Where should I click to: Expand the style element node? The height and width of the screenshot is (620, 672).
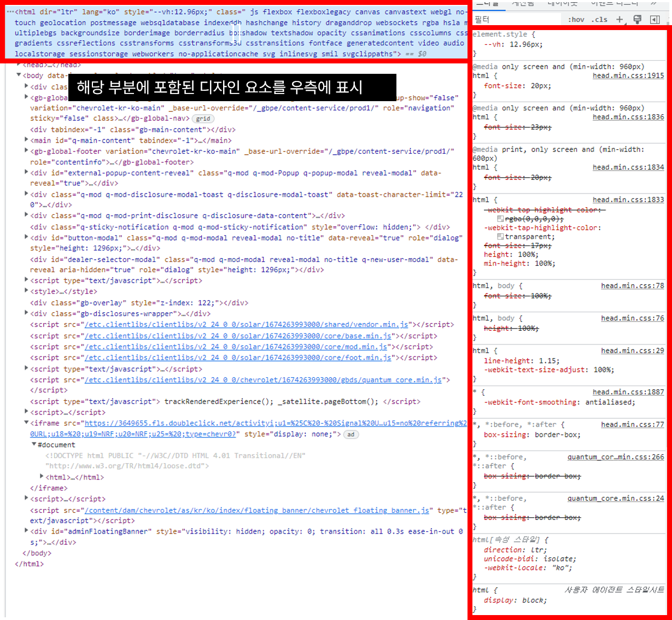(x=26, y=291)
